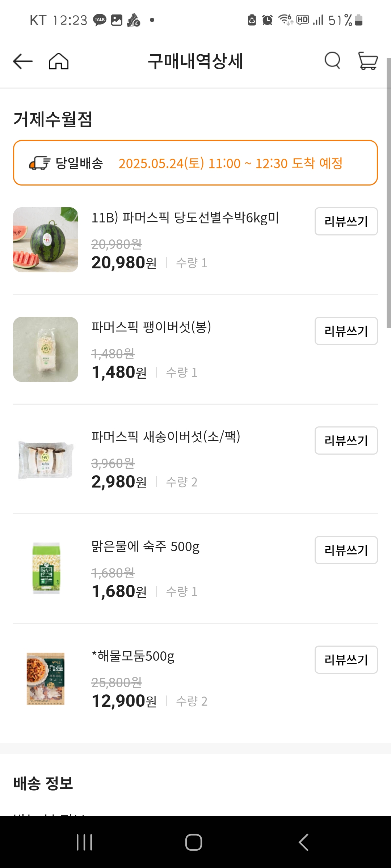
Task: Tap the back arrow in header
Action: (22, 61)
